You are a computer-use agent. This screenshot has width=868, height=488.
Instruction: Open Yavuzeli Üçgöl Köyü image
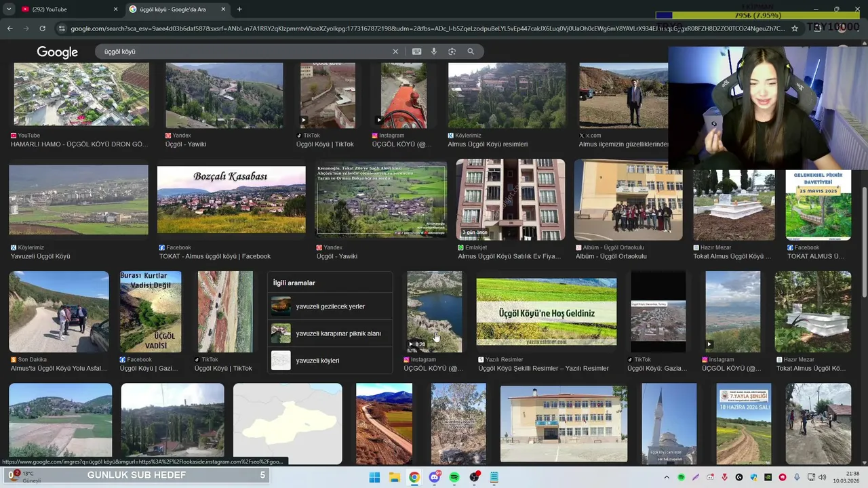(x=79, y=200)
